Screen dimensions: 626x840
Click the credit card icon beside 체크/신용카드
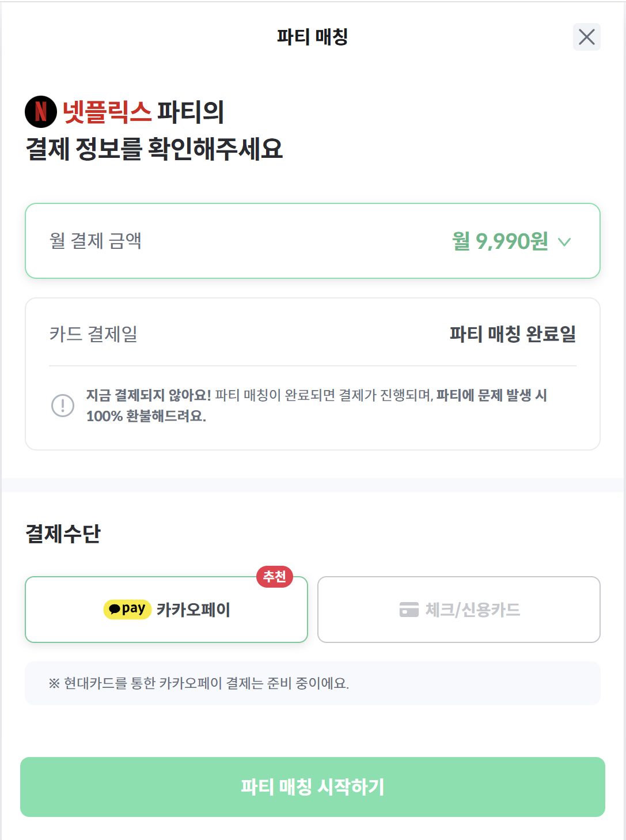tap(409, 609)
